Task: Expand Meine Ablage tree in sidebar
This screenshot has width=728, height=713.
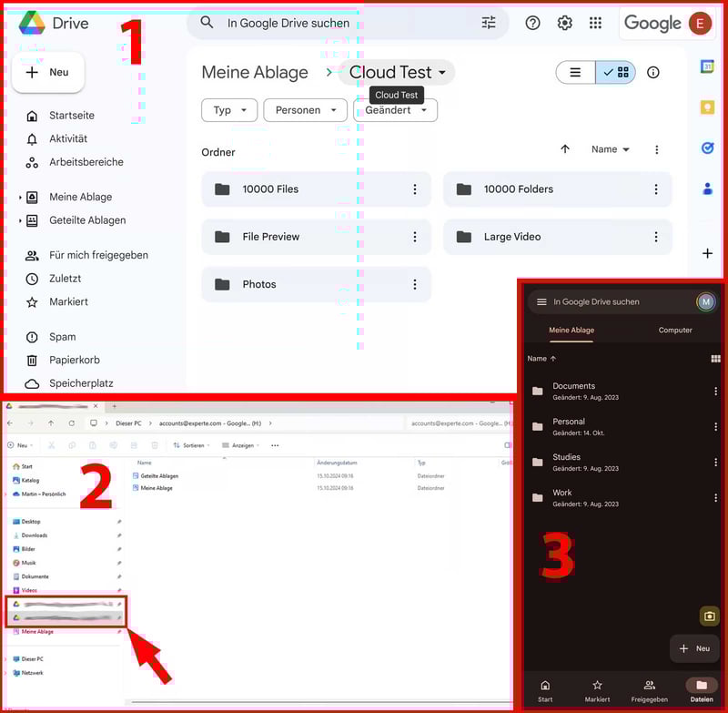Action: [21, 198]
